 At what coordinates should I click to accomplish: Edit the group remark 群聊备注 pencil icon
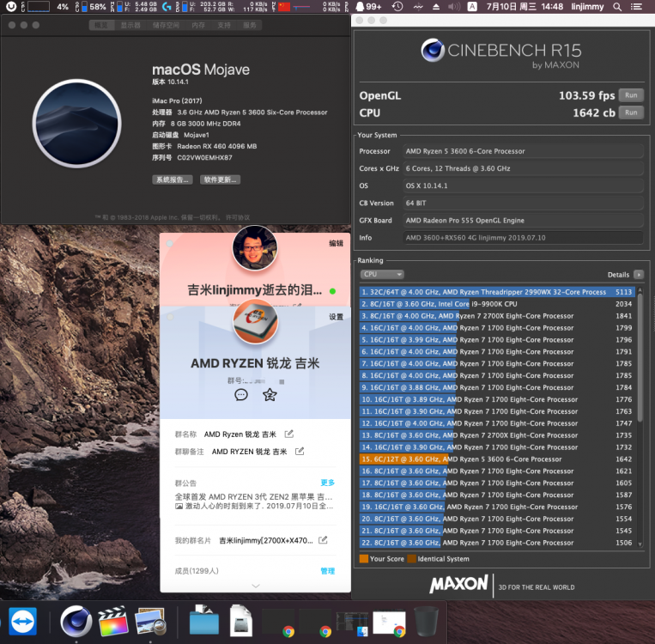pos(300,452)
